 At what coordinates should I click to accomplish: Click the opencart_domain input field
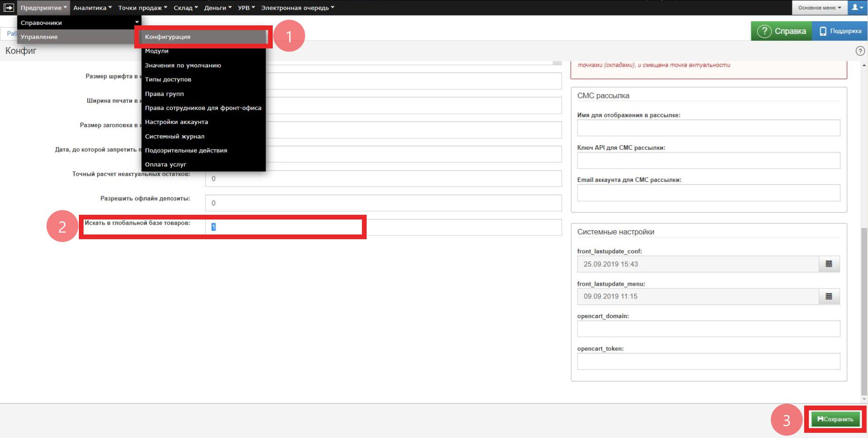[708, 329]
